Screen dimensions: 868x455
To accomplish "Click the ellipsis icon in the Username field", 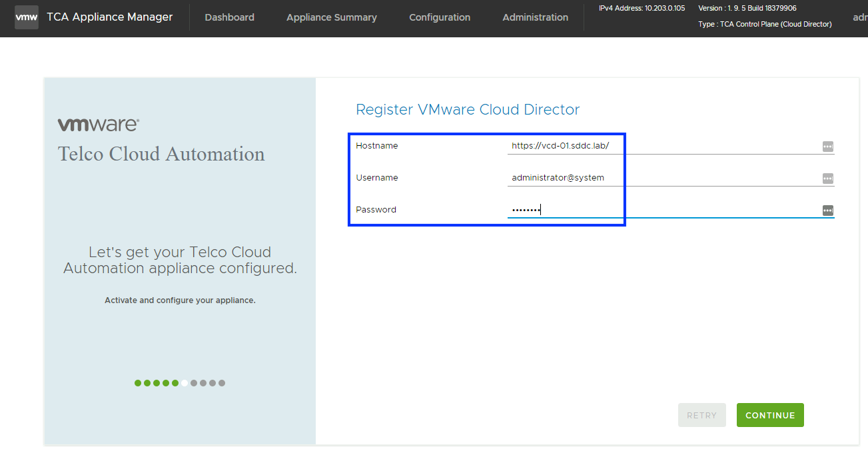I will [x=827, y=179].
